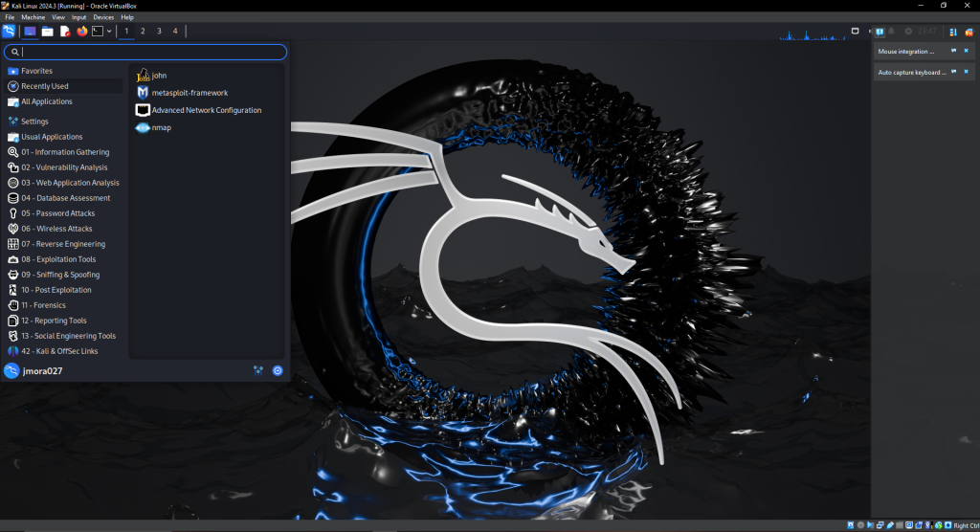Click the audio status bar icon
Viewport: 980px width, 532px height.
pos(870,525)
